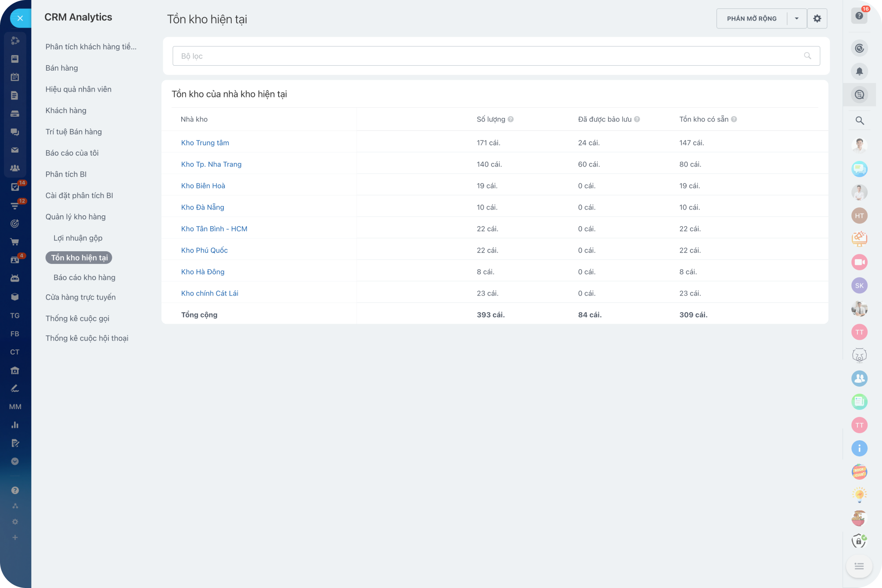882x588 pixels.
Task: Click the PHẦN MỞ RỘNG button
Action: pyautogui.click(x=751, y=18)
